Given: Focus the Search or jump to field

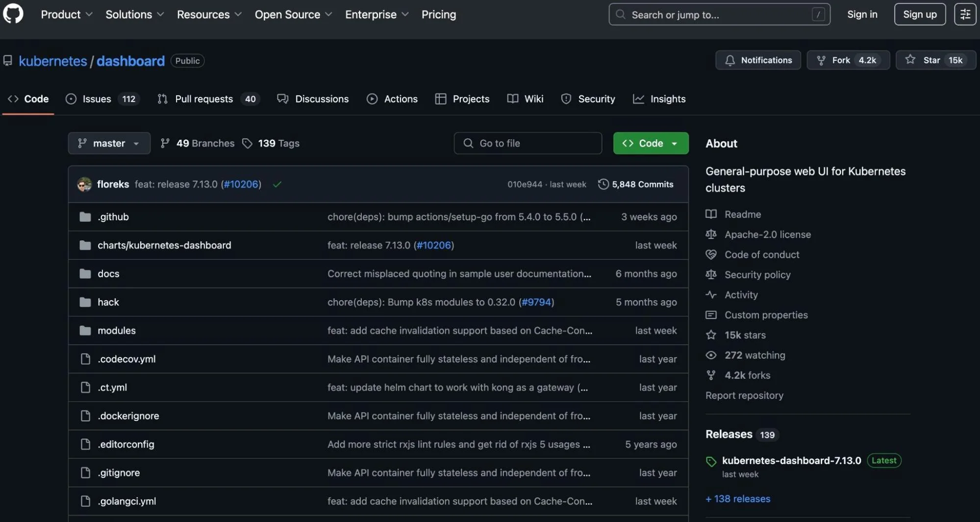Looking at the screenshot, I should [x=719, y=14].
